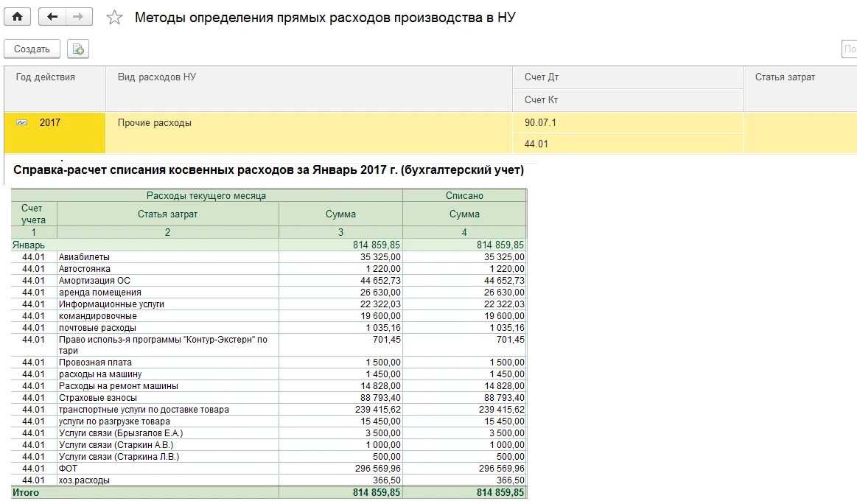
Task: Go to the home page
Action: [15, 15]
